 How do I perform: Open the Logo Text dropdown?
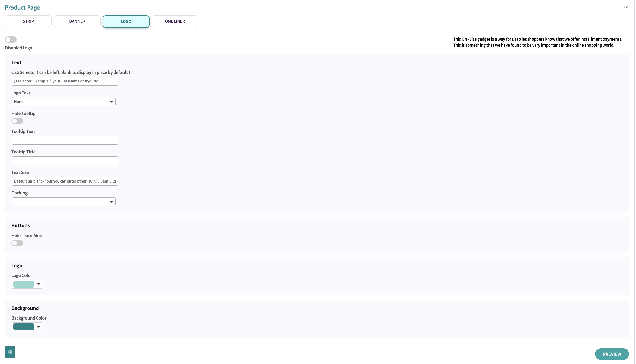tap(64, 102)
